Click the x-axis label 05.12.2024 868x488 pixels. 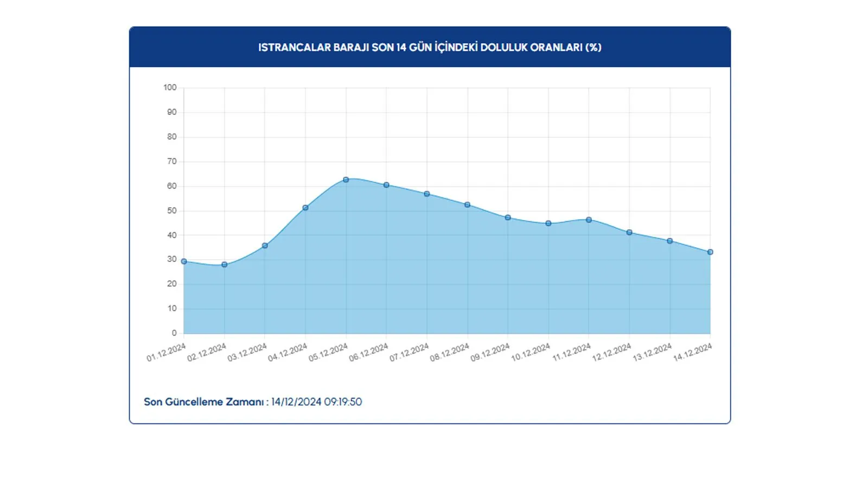tap(328, 352)
